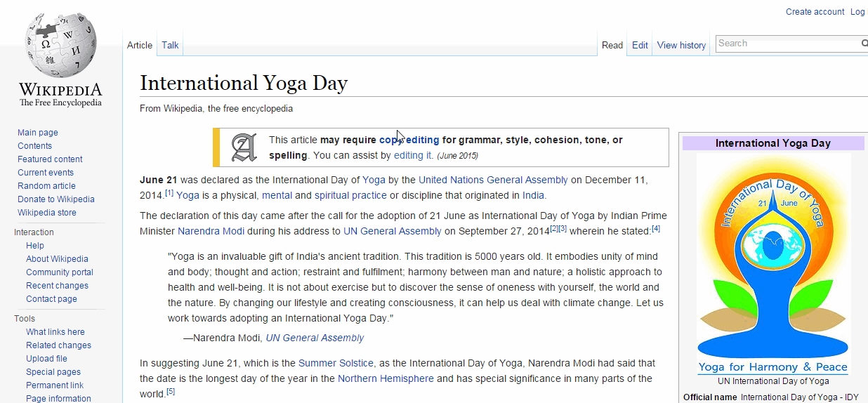Screen dimensions: 868x403
Task: Open the International Day of Yoga logo image
Action: (x=772, y=265)
